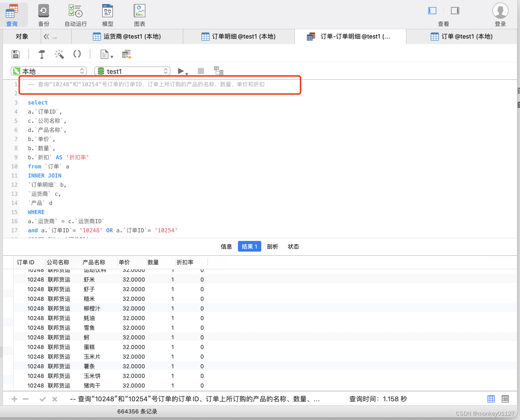Save the query with the floppy icon

tap(16, 54)
